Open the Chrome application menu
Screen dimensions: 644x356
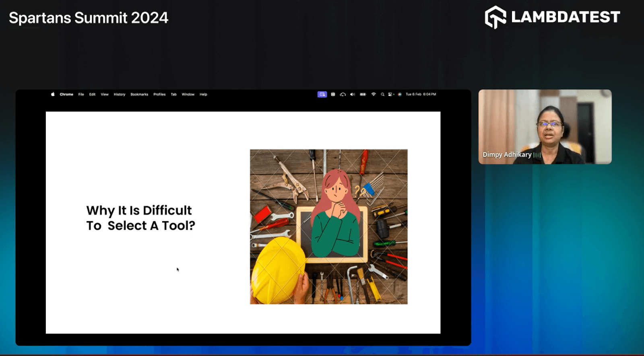[x=66, y=95]
